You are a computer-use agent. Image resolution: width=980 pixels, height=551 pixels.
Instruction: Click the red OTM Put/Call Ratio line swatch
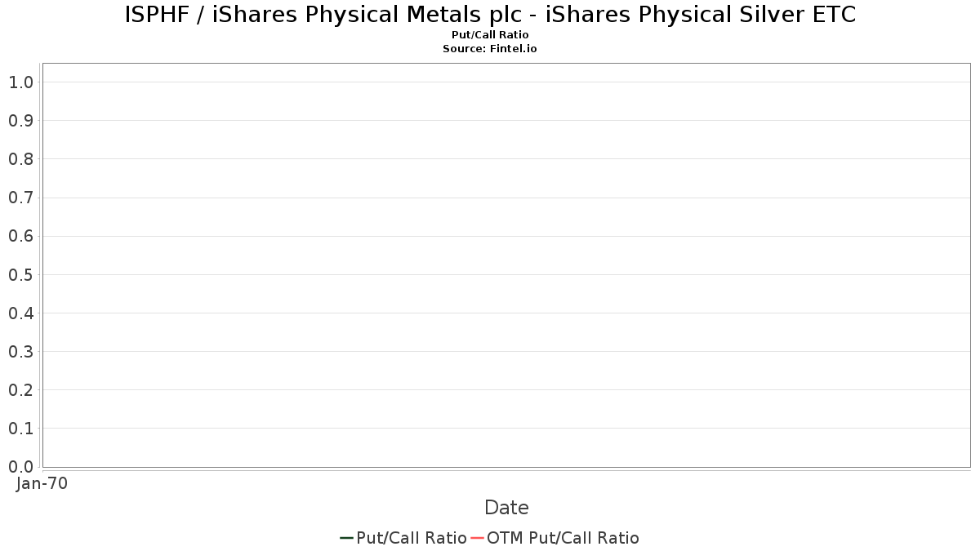(x=478, y=538)
